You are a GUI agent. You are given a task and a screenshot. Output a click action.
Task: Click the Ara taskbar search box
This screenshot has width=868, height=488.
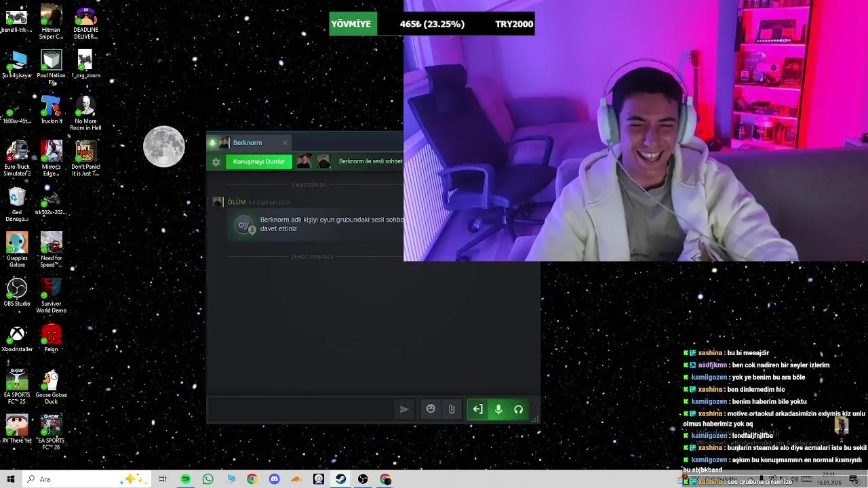[x=87, y=479]
